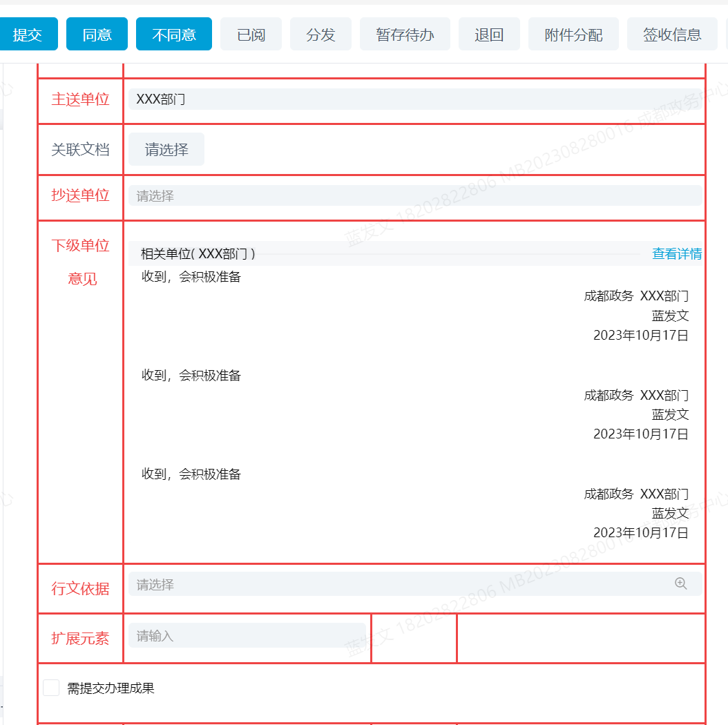Viewport: 728px width, 725px height.
Task: Open 查看详情 link for 相关单位
Action: 677,254
